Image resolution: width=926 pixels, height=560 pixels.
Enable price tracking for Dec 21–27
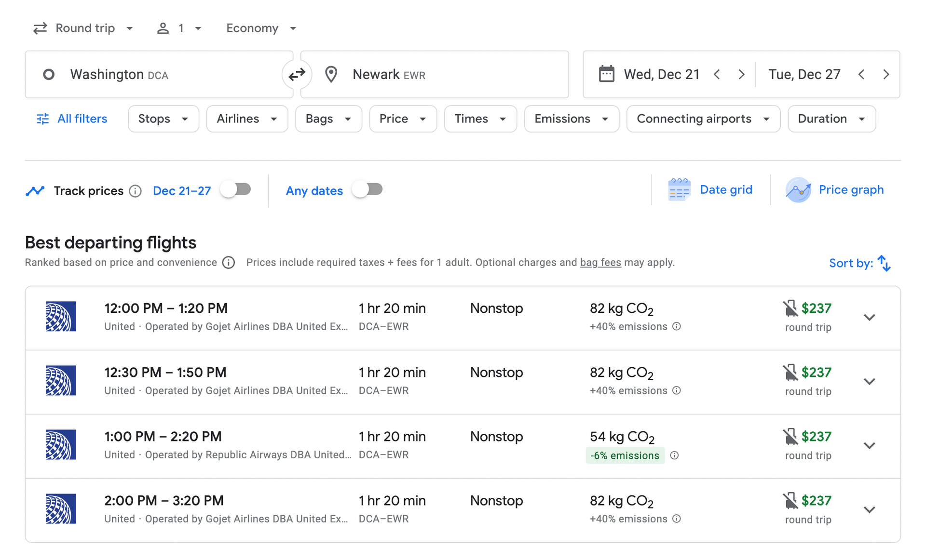[235, 189]
